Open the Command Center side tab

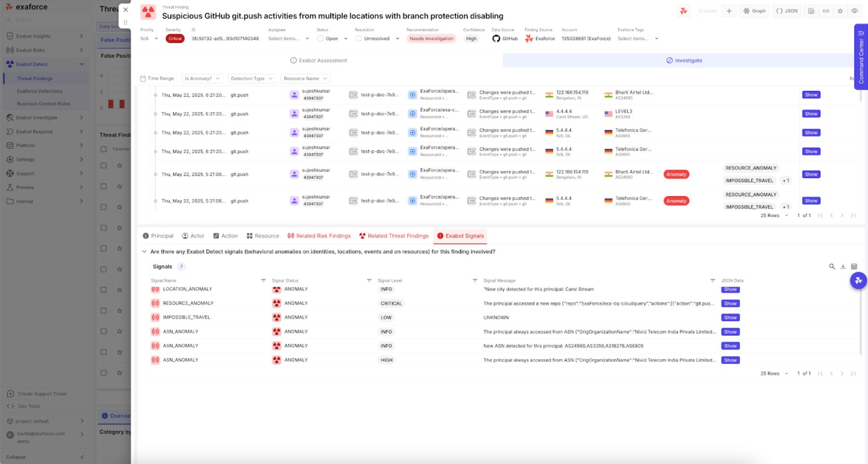[861, 57]
